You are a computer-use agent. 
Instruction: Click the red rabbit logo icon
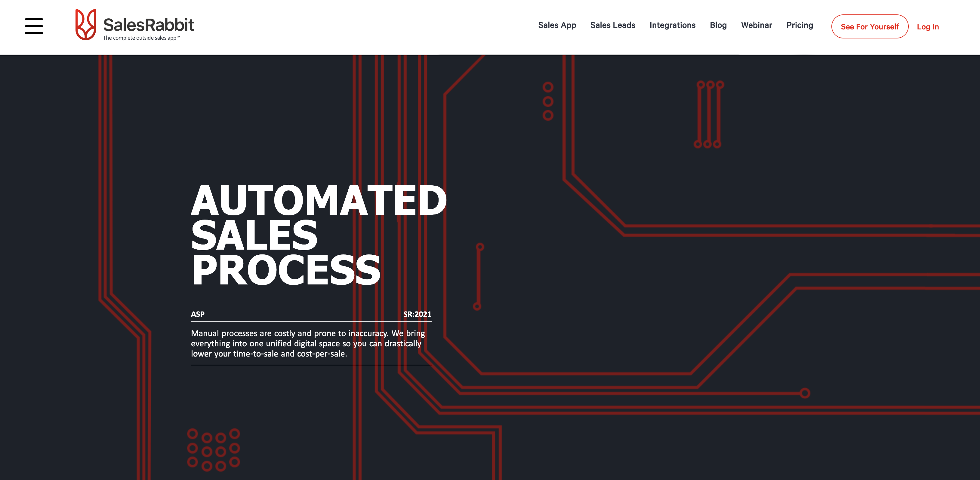[85, 25]
